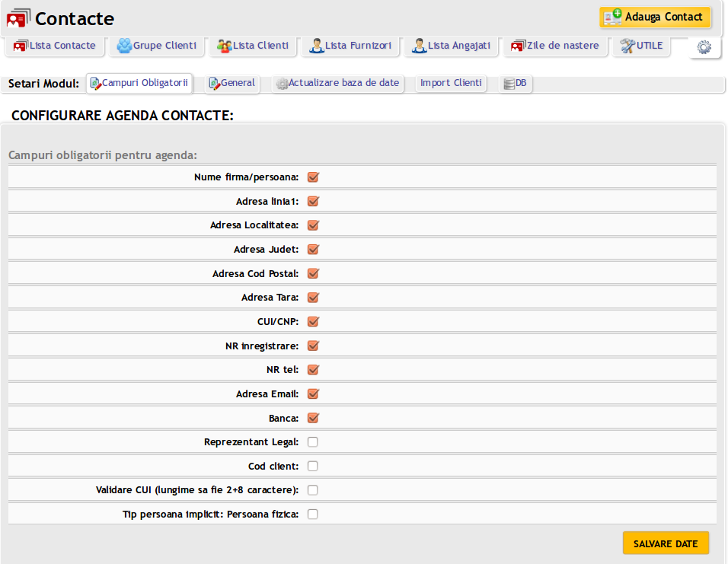Click the Zile de nastere icon
728x564 pixels.
click(x=519, y=46)
